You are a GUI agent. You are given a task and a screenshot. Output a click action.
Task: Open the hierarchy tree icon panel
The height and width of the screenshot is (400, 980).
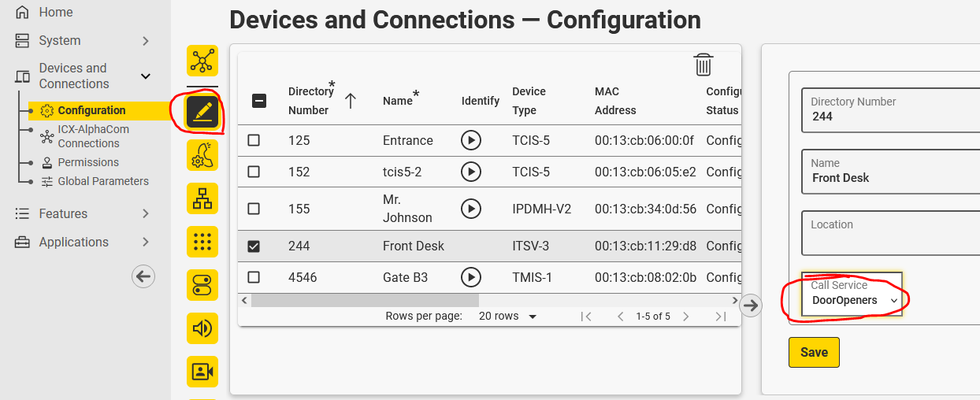[202, 198]
